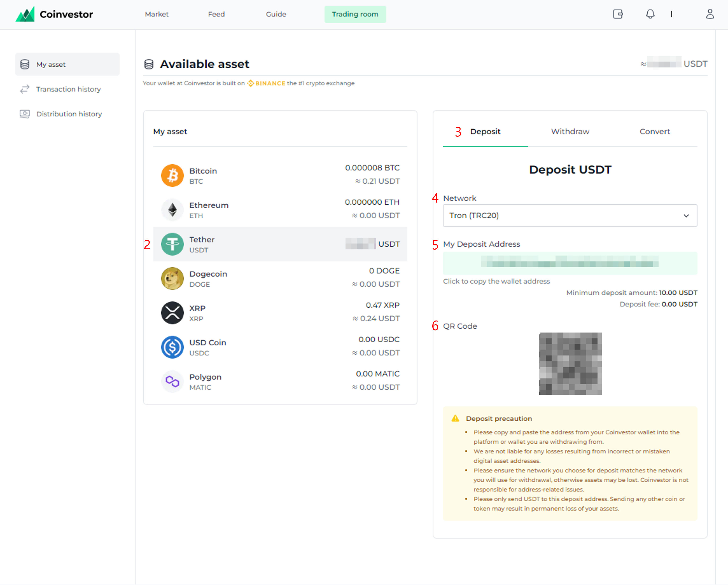Click the Deposit USDT heading
728x585 pixels.
click(x=570, y=170)
